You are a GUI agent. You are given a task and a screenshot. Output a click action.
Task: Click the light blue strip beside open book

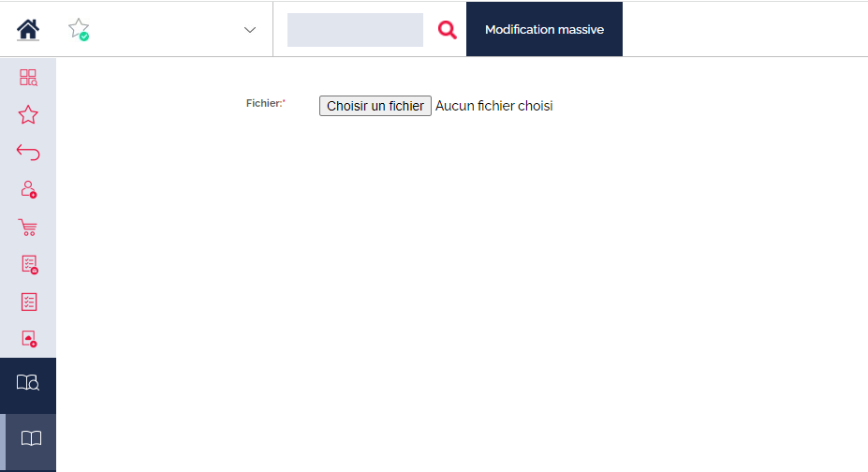pyautogui.click(x=3, y=442)
